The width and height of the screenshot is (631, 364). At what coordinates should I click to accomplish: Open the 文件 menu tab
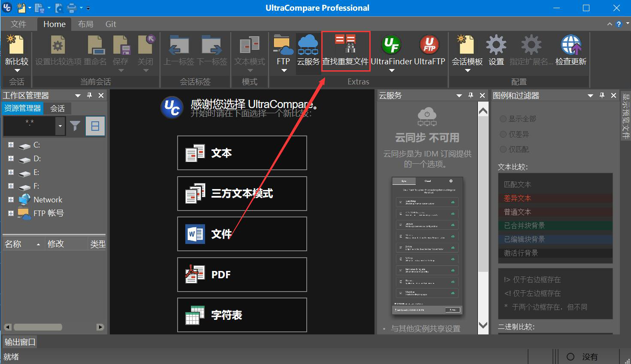[18, 24]
